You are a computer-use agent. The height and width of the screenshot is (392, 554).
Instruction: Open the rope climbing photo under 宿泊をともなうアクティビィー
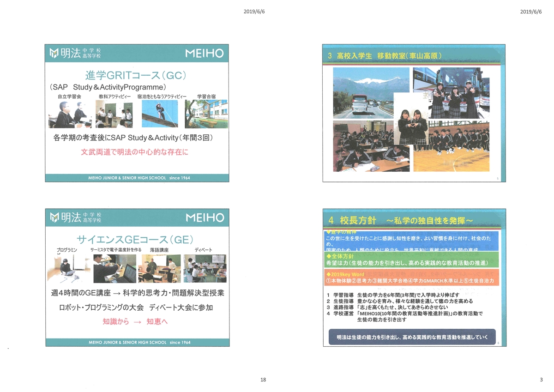(160, 114)
